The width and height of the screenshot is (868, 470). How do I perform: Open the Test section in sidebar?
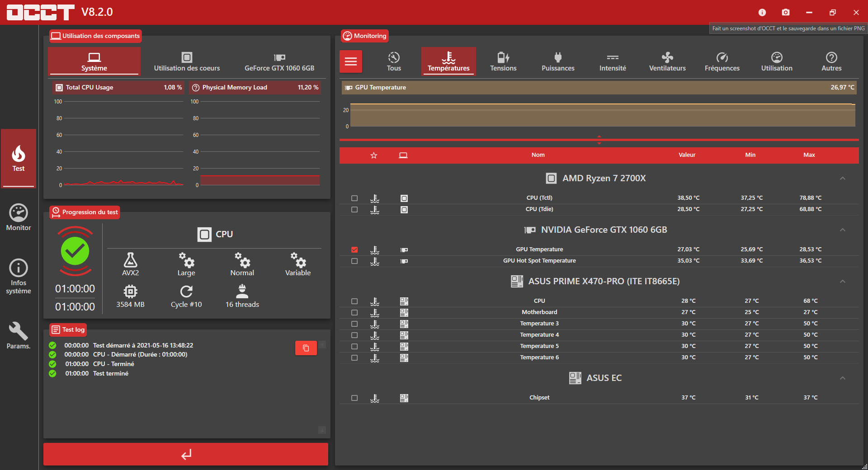point(19,158)
